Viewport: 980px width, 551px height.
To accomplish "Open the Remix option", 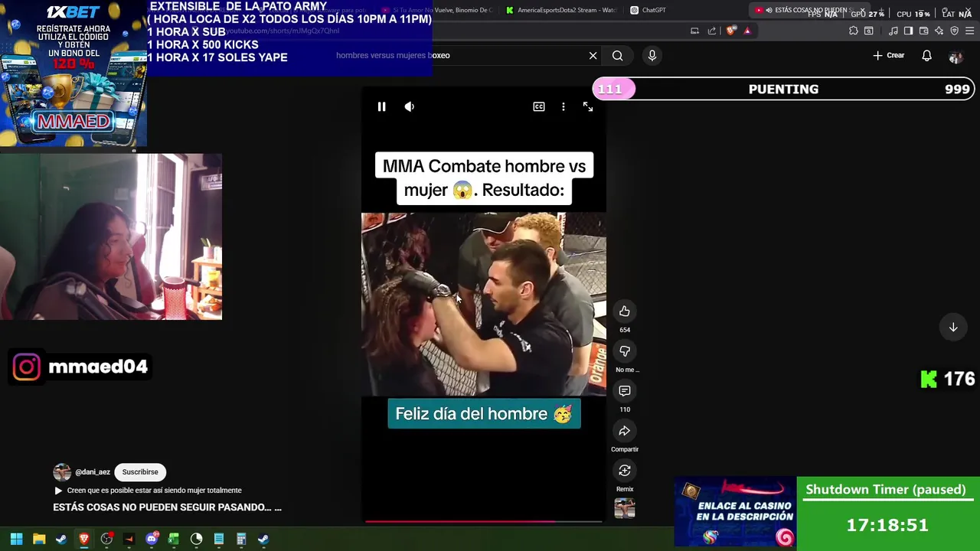I will [x=625, y=471].
